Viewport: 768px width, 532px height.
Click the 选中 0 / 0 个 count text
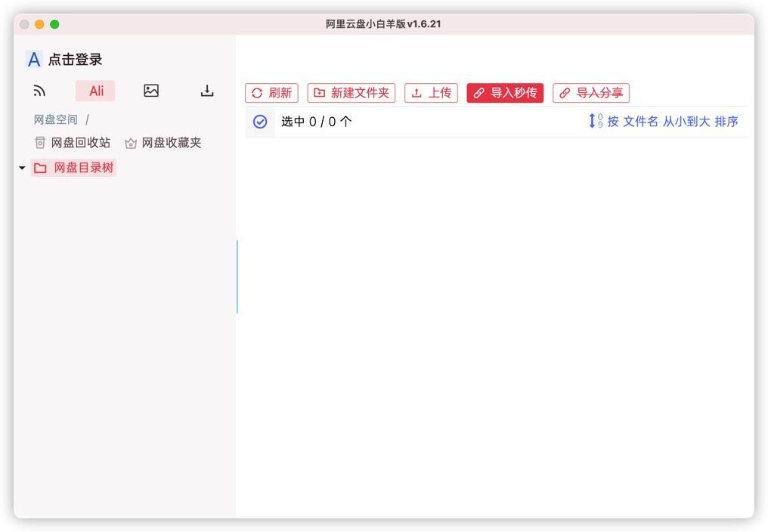[x=317, y=122]
